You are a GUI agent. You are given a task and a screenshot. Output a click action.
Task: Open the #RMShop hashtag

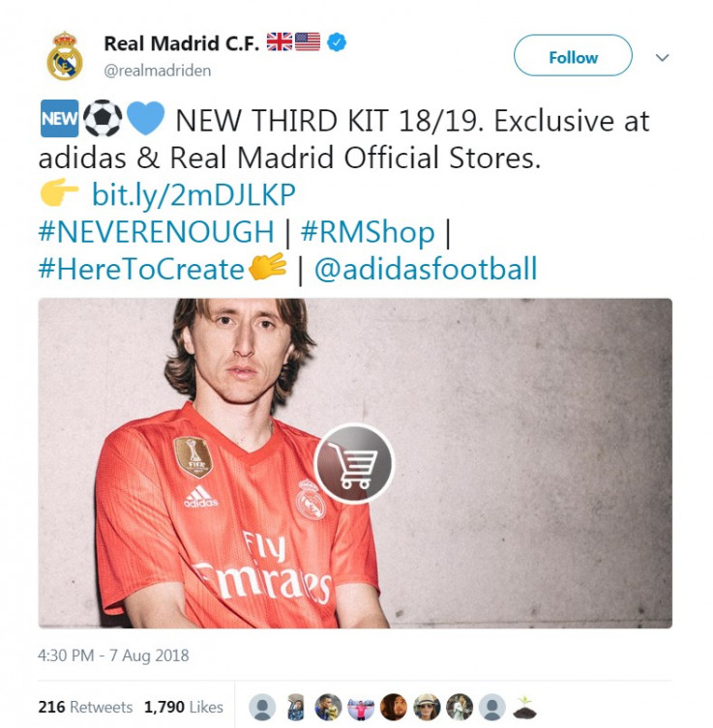click(x=368, y=232)
